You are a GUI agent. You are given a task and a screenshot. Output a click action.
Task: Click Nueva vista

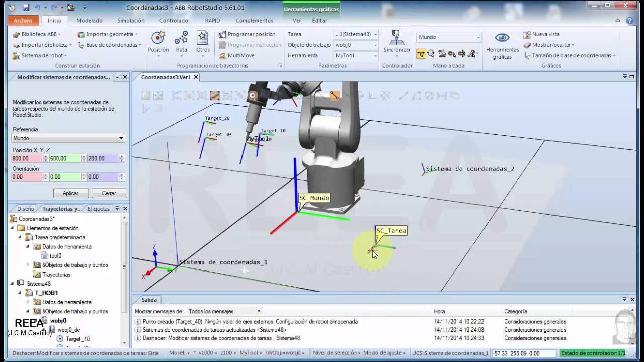pos(541,34)
